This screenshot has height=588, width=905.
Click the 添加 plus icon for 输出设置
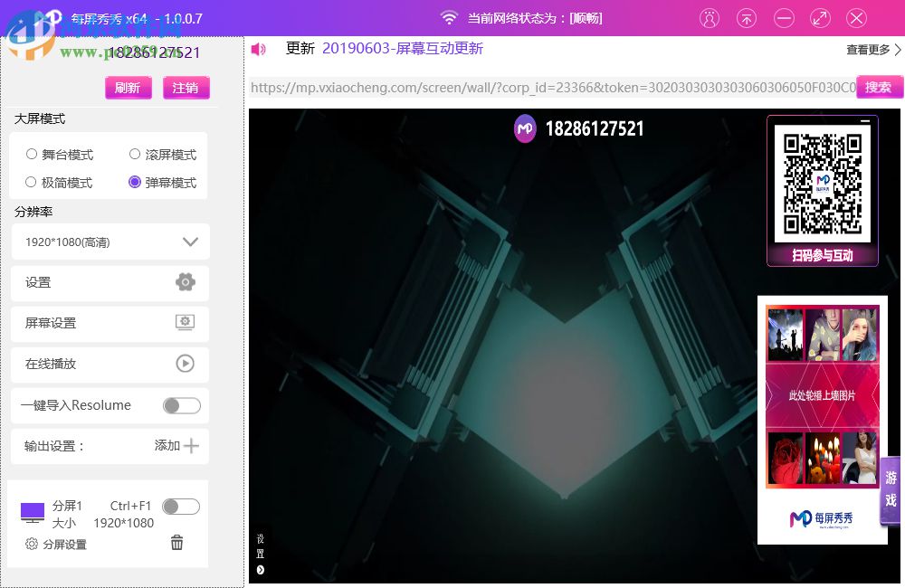click(x=192, y=445)
